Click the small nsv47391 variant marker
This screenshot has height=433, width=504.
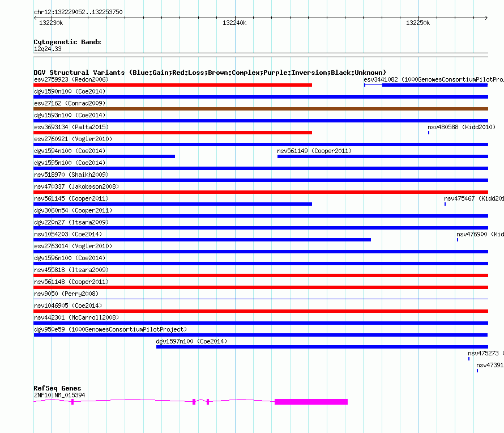point(477,371)
